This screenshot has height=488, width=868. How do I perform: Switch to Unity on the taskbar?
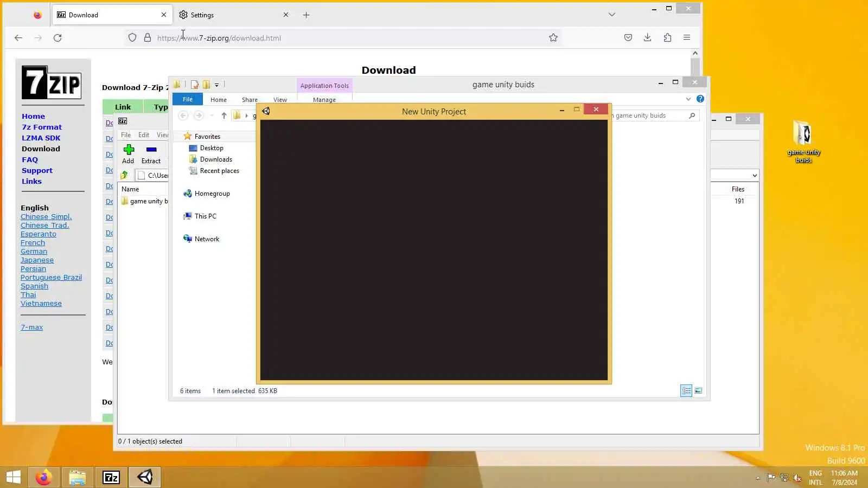tap(145, 477)
